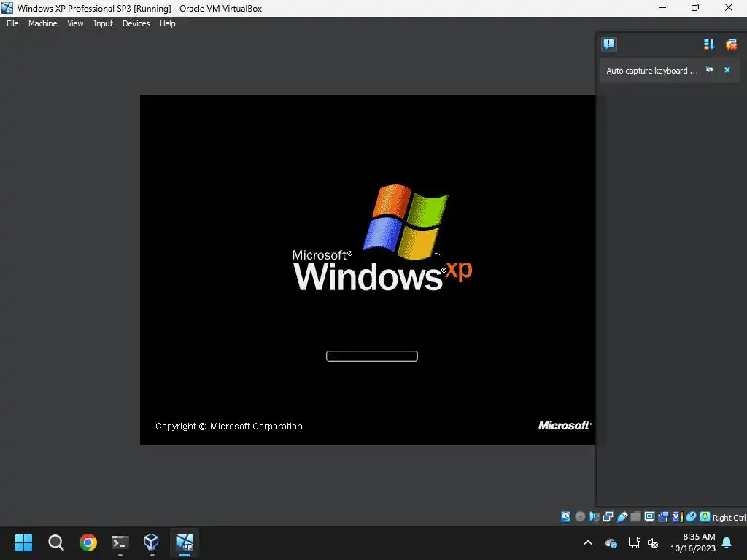Click the mouse integration status icon

[x=691, y=517]
